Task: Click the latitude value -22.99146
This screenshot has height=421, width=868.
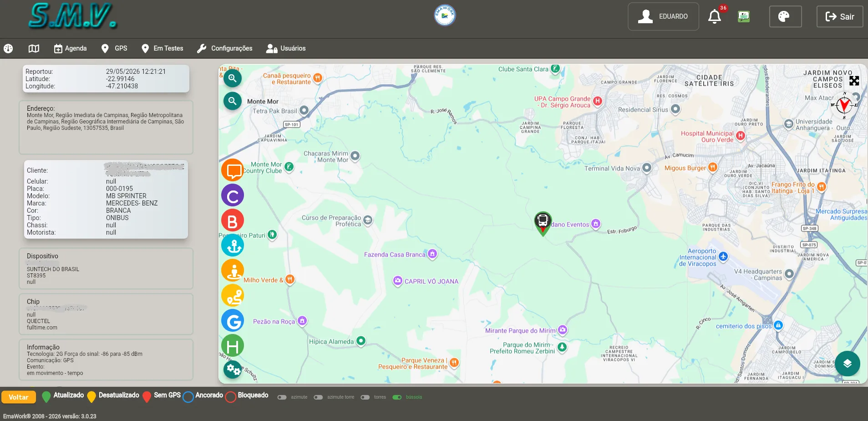Action: (x=120, y=79)
